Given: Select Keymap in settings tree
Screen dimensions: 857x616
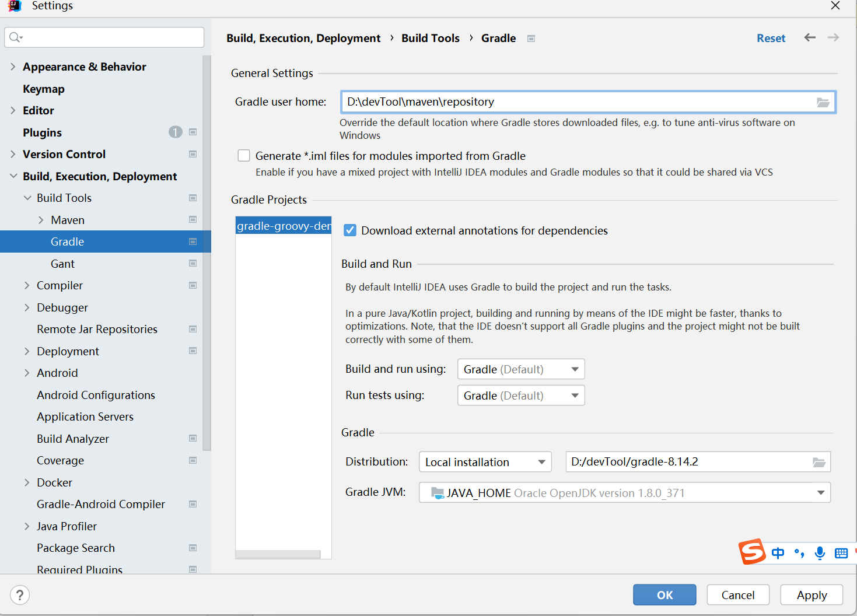Looking at the screenshot, I should click(44, 89).
